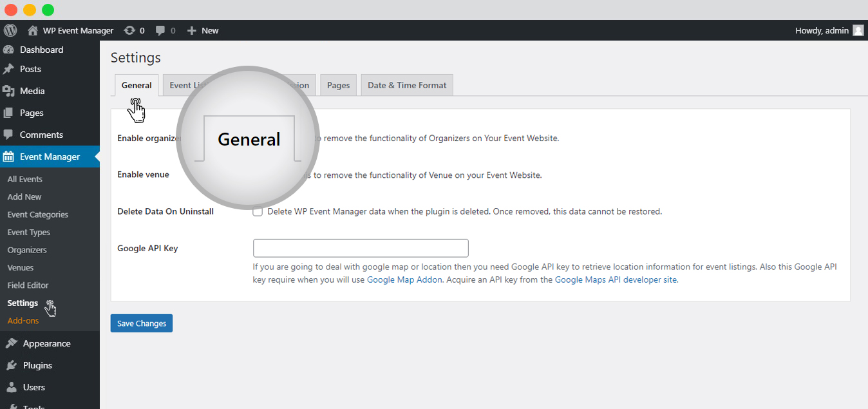Open the WordPress logo menu

(10, 30)
